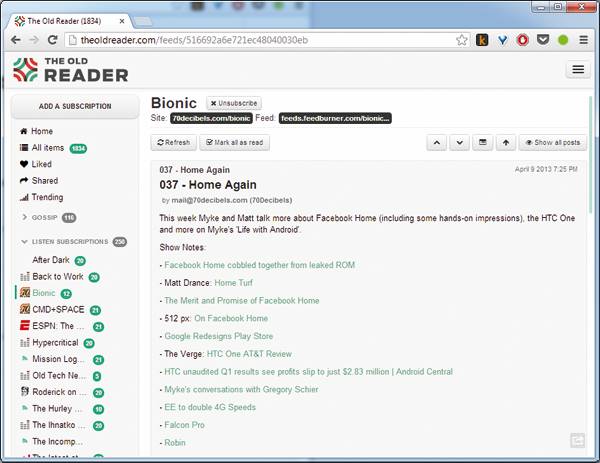
Task: Open the Chrome browser menu icon
Action: 584,40
